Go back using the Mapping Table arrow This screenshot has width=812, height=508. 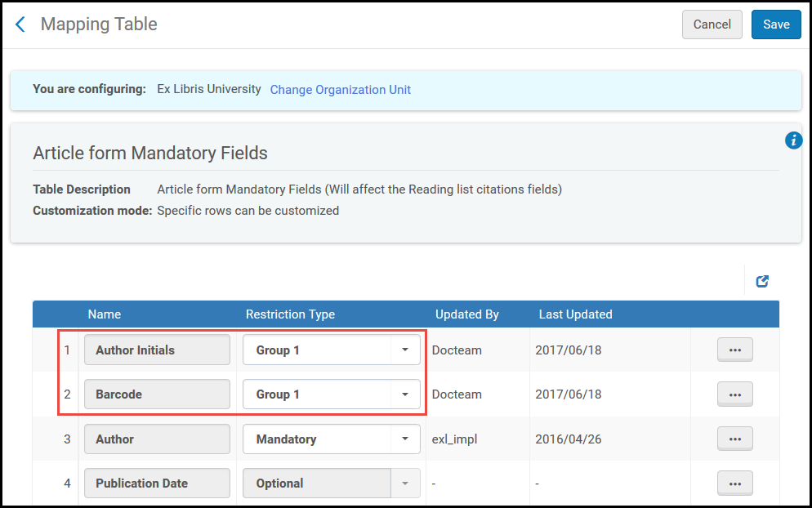click(20, 25)
